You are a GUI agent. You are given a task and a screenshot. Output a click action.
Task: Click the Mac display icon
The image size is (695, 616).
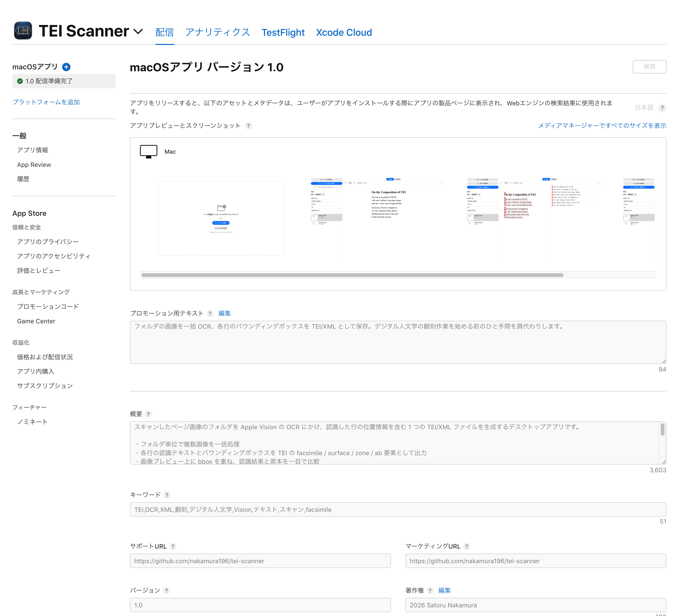pos(149,152)
